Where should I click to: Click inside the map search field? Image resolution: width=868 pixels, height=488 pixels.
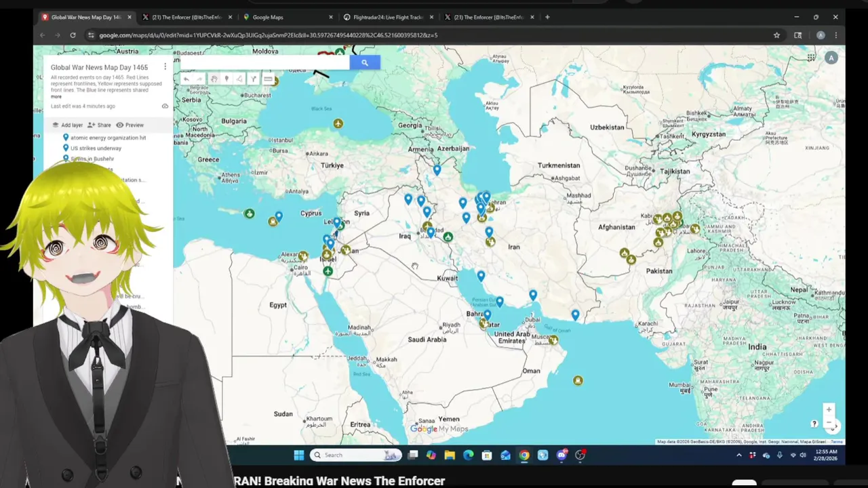coord(264,62)
